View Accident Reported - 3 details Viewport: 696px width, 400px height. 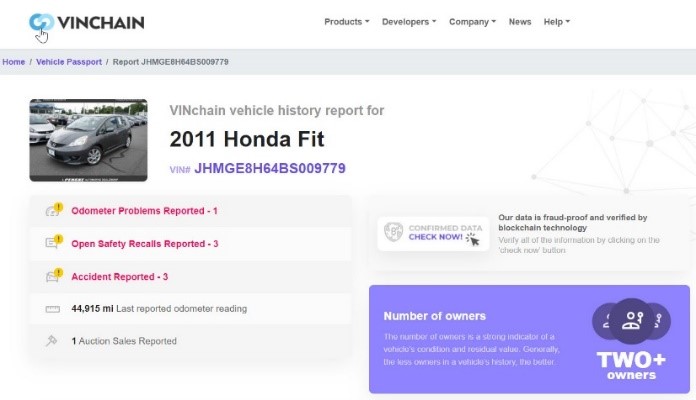click(119, 276)
